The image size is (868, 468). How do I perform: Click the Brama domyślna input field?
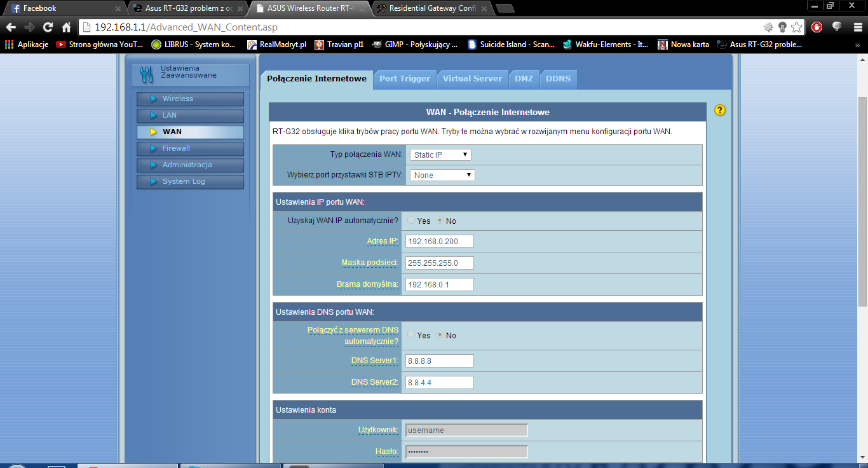(440, 284)
